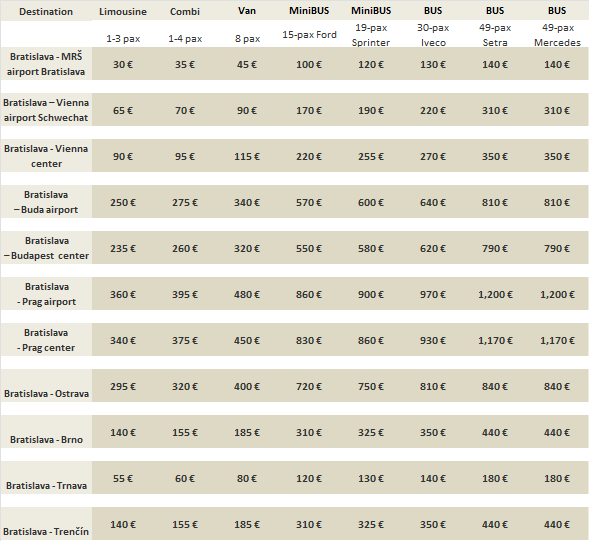Select the Bratislava - Ostrava row label

click(46, 393)
